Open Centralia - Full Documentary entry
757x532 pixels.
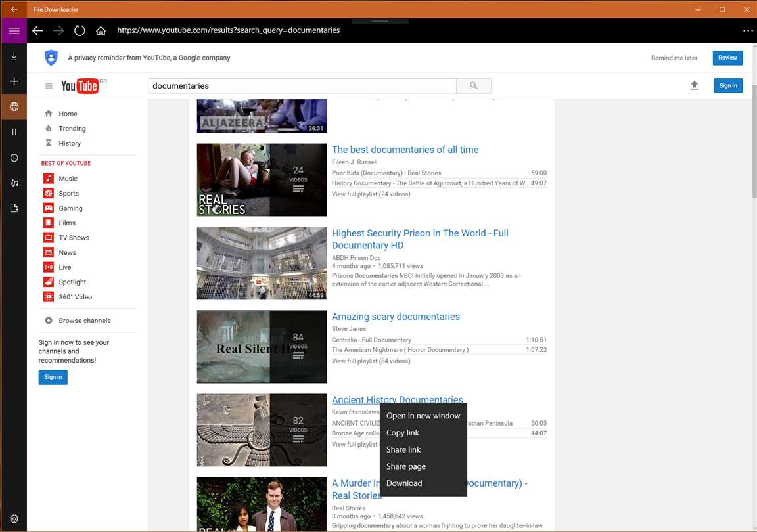tap(371, 340)
